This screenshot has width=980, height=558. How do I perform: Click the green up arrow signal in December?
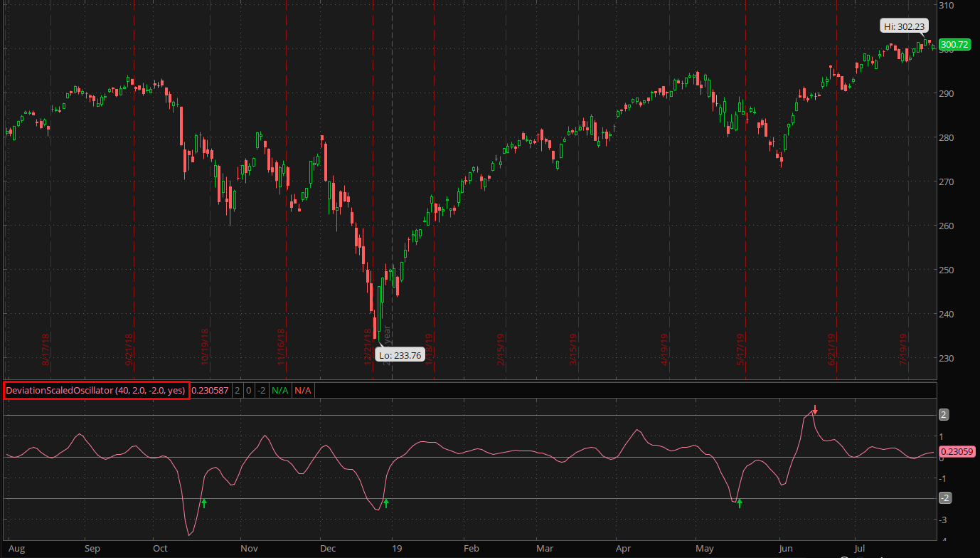coord(386,503)
